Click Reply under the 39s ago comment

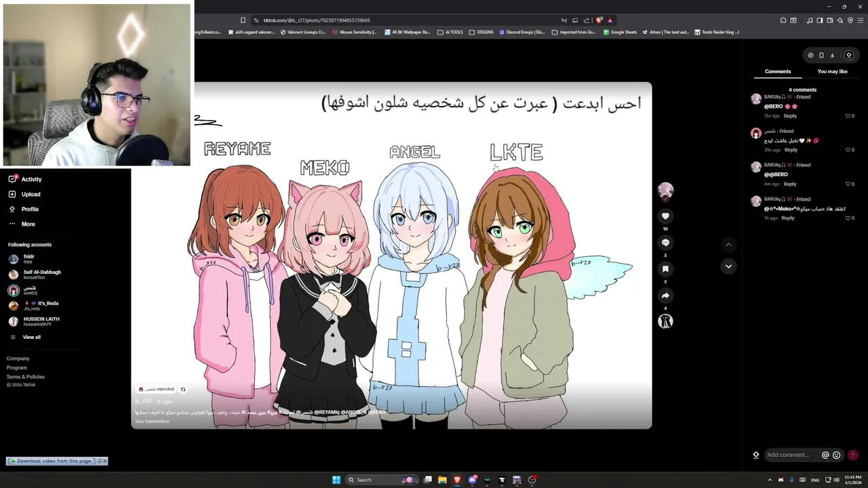[791, 150]
